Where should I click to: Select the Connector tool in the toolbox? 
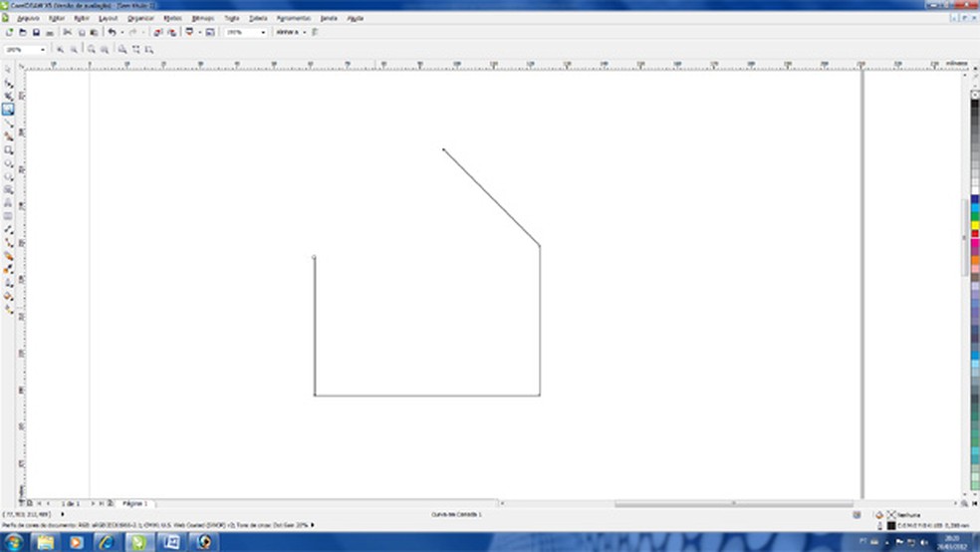[x=8, y=242]
